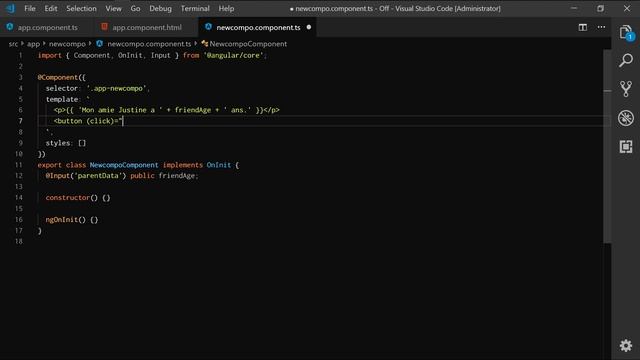The width and height of the screenshot is (640, 360).
Task: Click the <button (click)= text on line 7
Action: pos(86,121)
